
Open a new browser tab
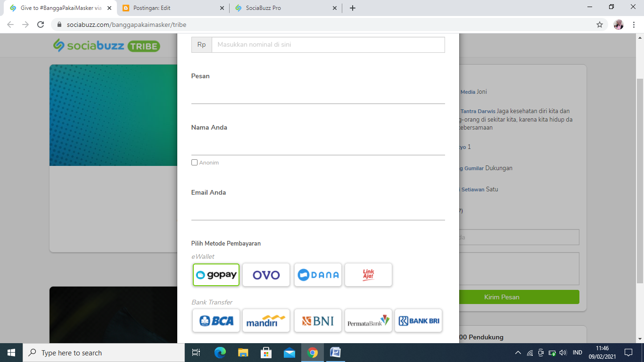[352, 8]
